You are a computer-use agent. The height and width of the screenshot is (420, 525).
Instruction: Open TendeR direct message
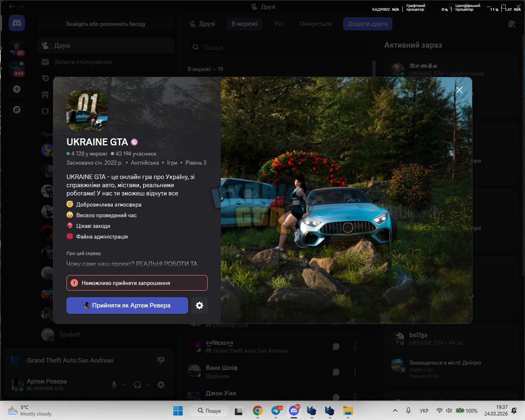click(105, 335)
